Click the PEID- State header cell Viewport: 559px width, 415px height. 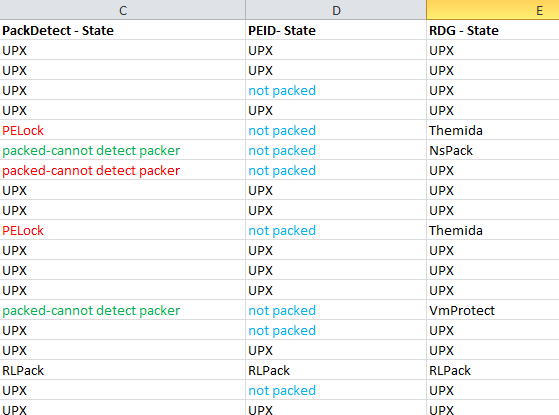[336, 30]
